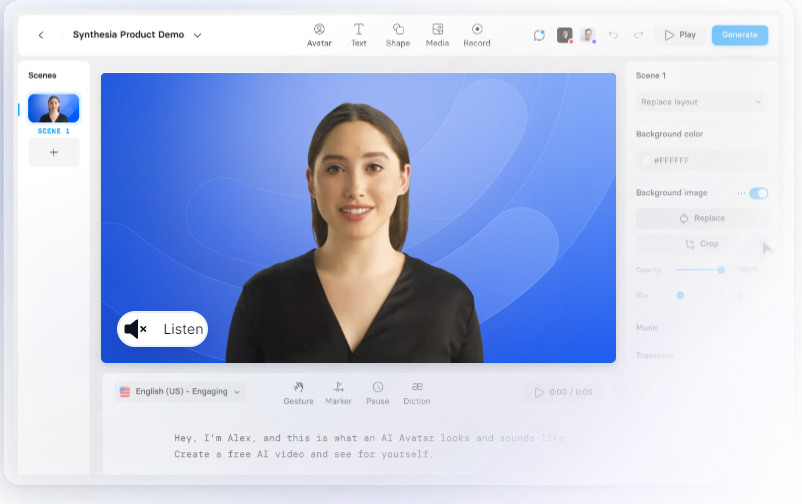The height and width of the screenshot is (504, 802).
Task: Click the Background color #FFFFFF swatch
Action: click(x=646, y=160)
